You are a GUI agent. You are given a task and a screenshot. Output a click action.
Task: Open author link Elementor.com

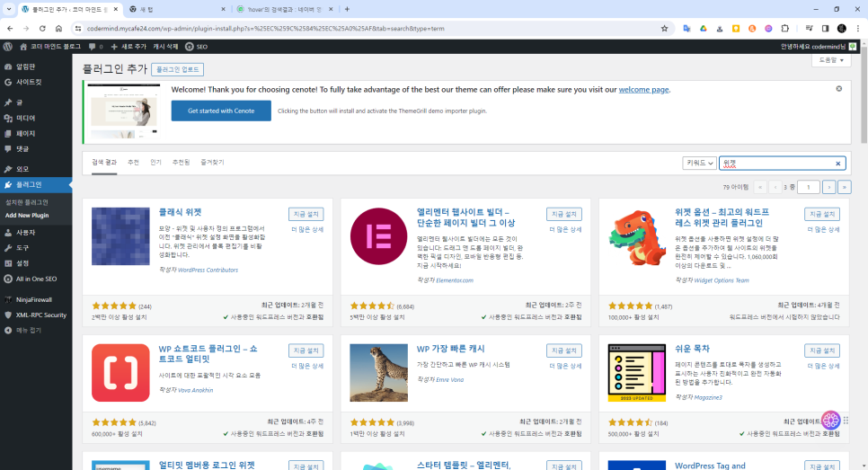coord(455,280)
